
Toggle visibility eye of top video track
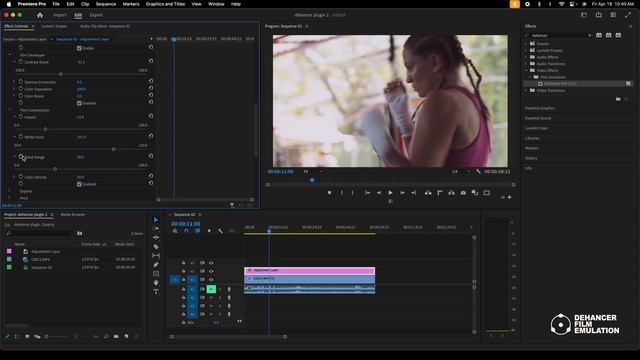coord(211,263)
